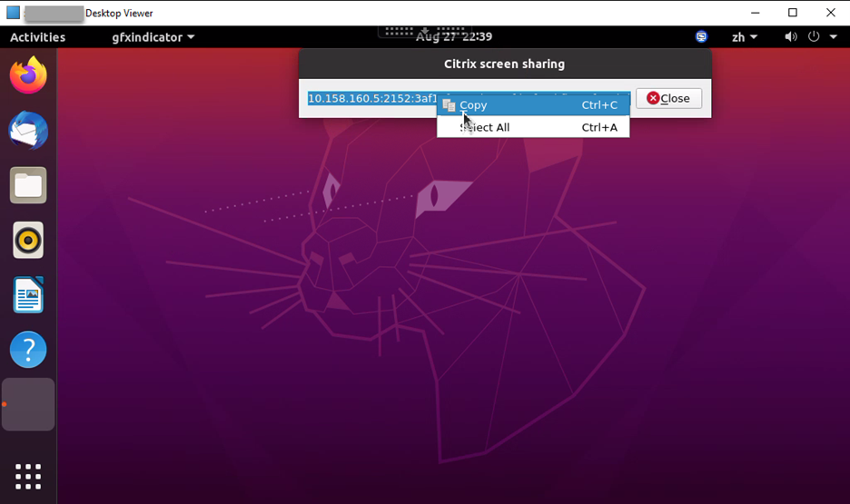Minimize the Desktop Viewer window
850x504 pixels.
click(756, 13)
